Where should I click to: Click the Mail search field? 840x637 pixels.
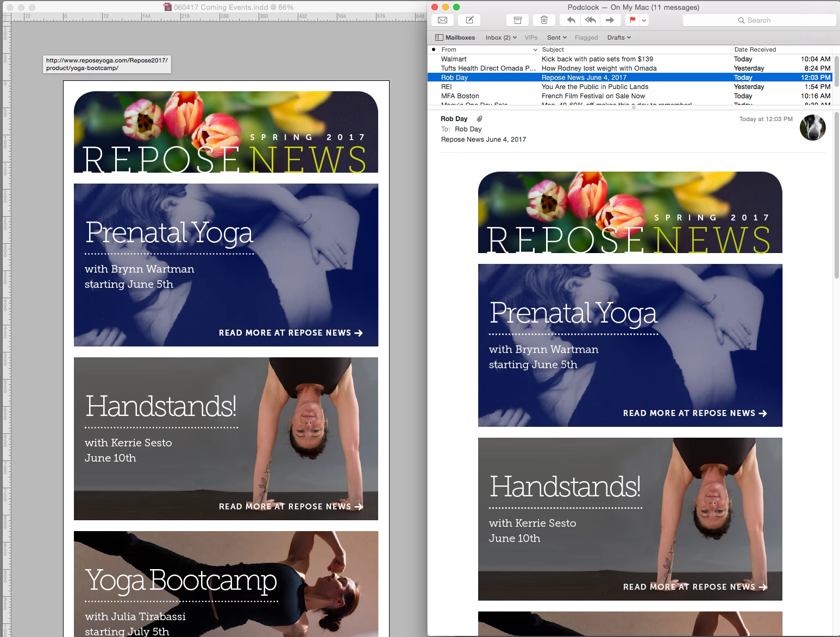tap(759, 20)
